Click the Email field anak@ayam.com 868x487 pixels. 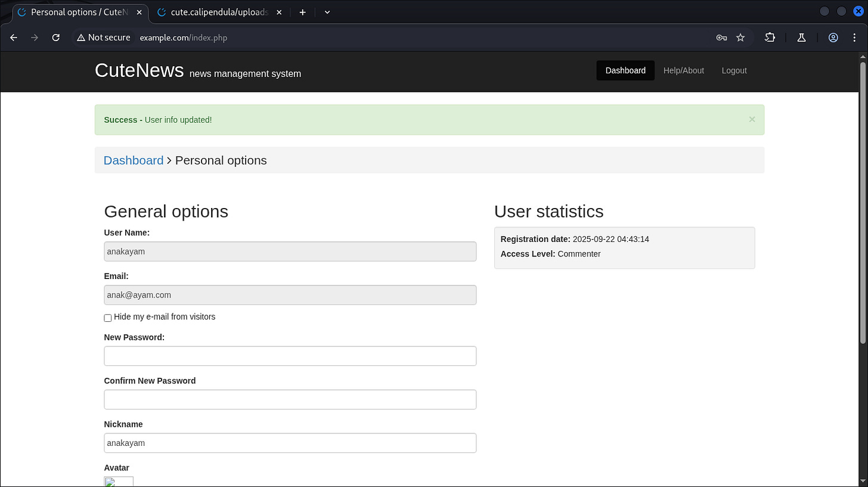(290, 295)
